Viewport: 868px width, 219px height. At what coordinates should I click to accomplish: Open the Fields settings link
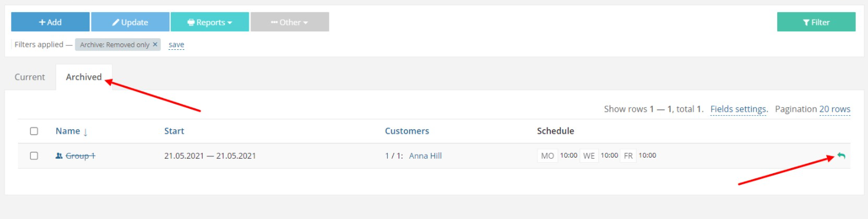(738, 109)
